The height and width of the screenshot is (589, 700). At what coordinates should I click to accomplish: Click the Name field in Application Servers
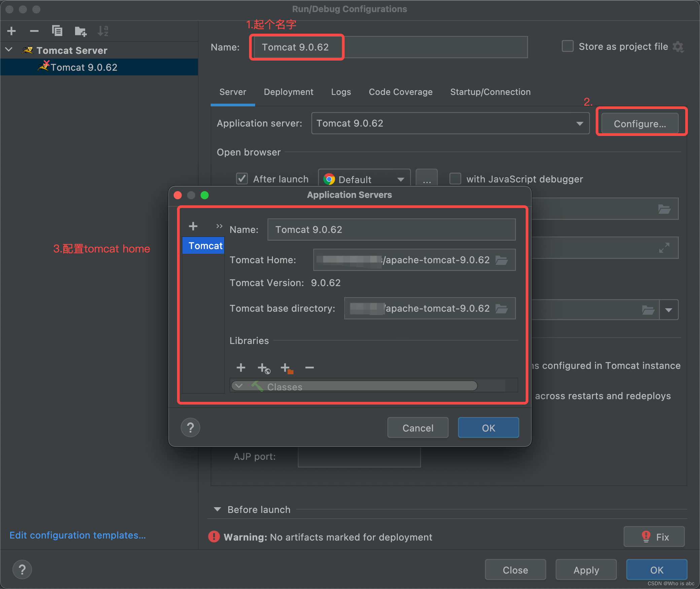coord(391,230)
